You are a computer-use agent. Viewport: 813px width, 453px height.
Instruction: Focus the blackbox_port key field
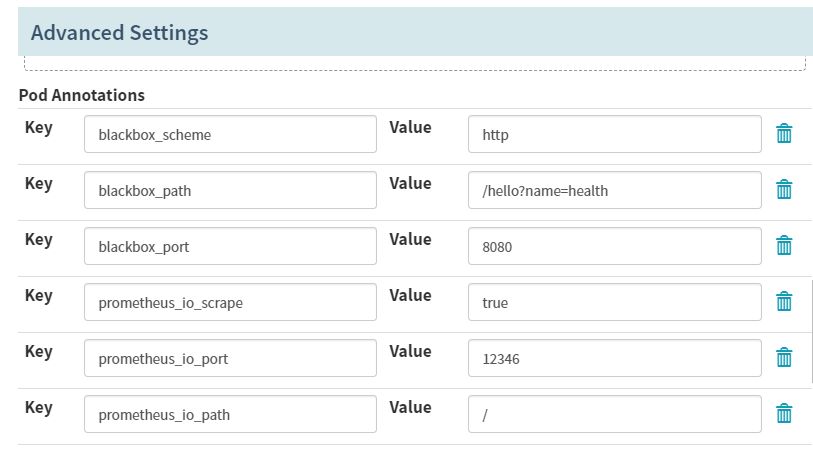click(x=230, y=246)
